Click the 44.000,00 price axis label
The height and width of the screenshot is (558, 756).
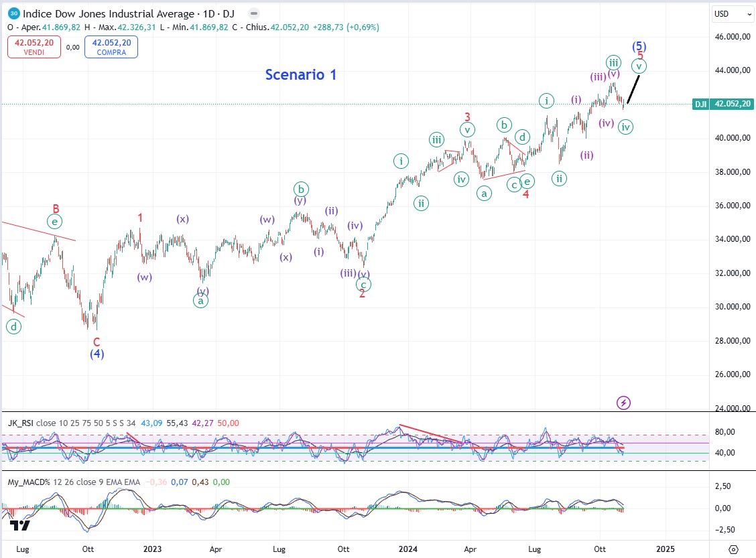[x=733, y=70]
